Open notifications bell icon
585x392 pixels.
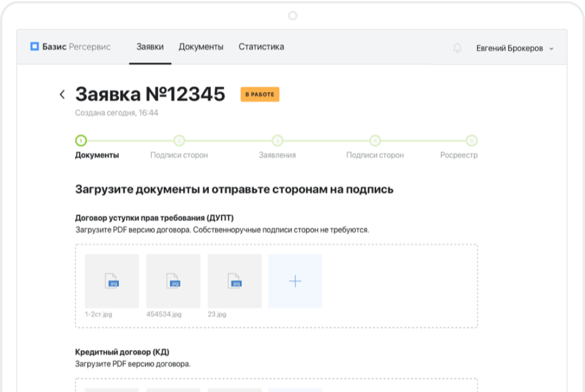(457, 48)
